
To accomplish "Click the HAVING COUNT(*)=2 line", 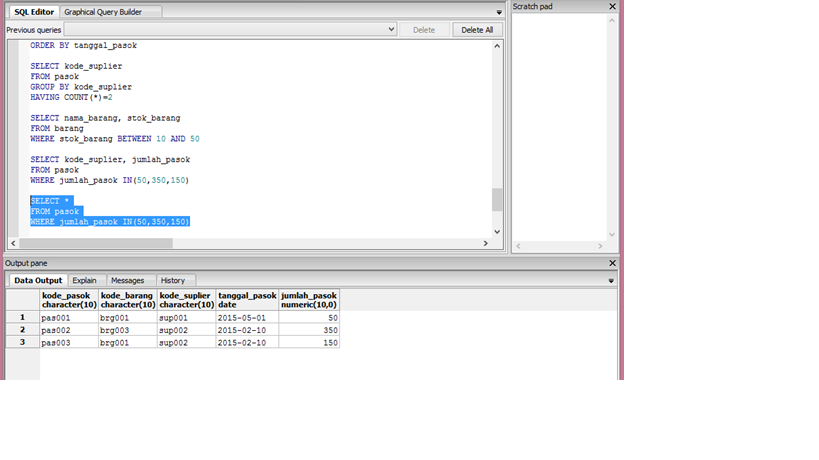I will point(71,97).
